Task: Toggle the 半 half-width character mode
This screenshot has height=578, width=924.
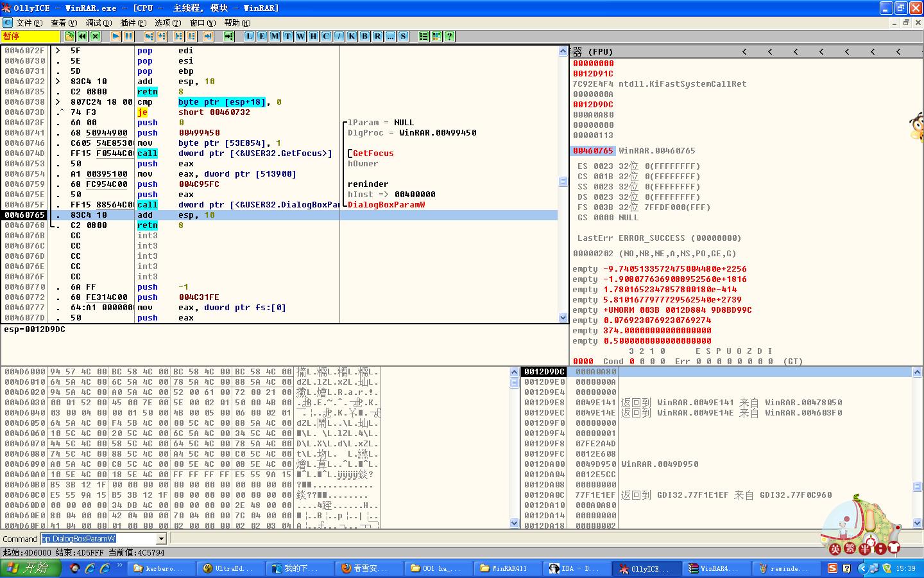Action: tap(865, 549)
